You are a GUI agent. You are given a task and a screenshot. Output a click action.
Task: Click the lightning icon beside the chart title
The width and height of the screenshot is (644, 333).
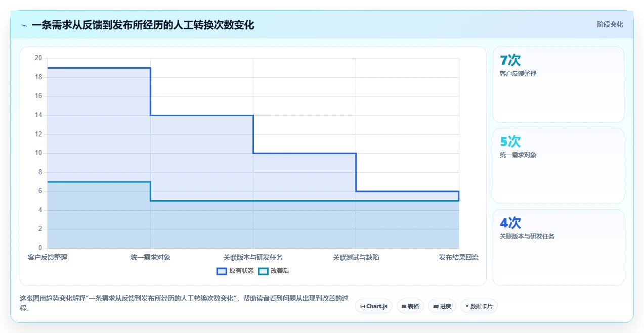(x=24, y=25)
